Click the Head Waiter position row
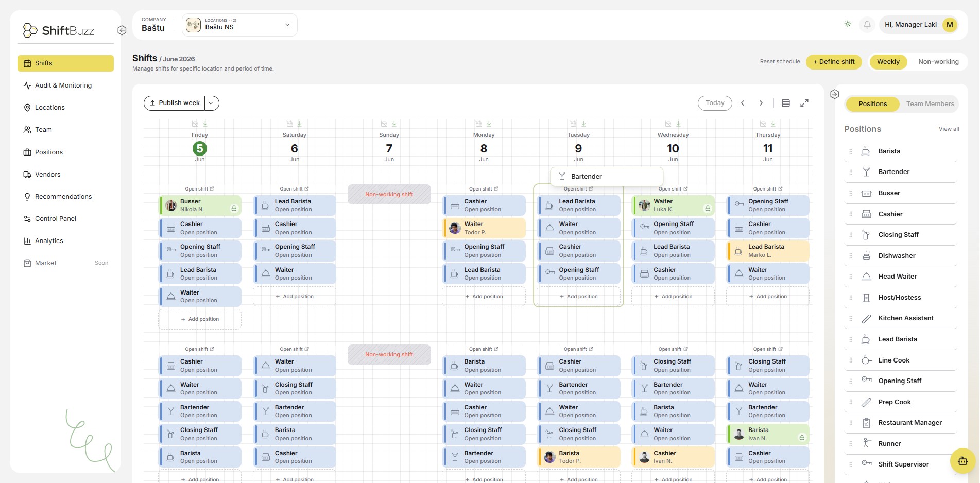 [x=901, y=277]
